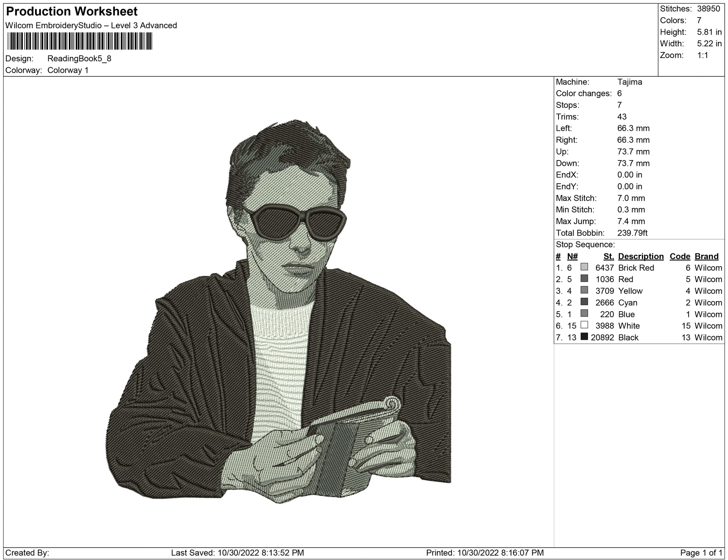Click the Red thread color swatch
Screen dimensions: 728x560
(x=584, y=279)
